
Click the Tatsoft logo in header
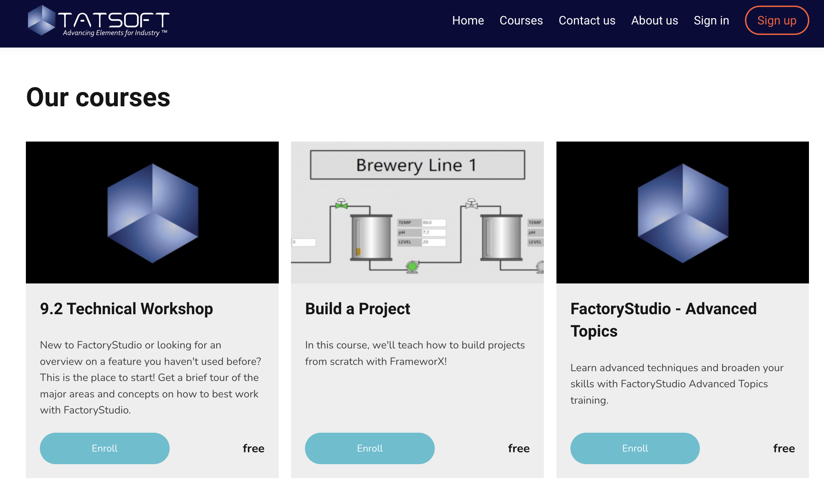pyautogui.click(x=99, y=20)
